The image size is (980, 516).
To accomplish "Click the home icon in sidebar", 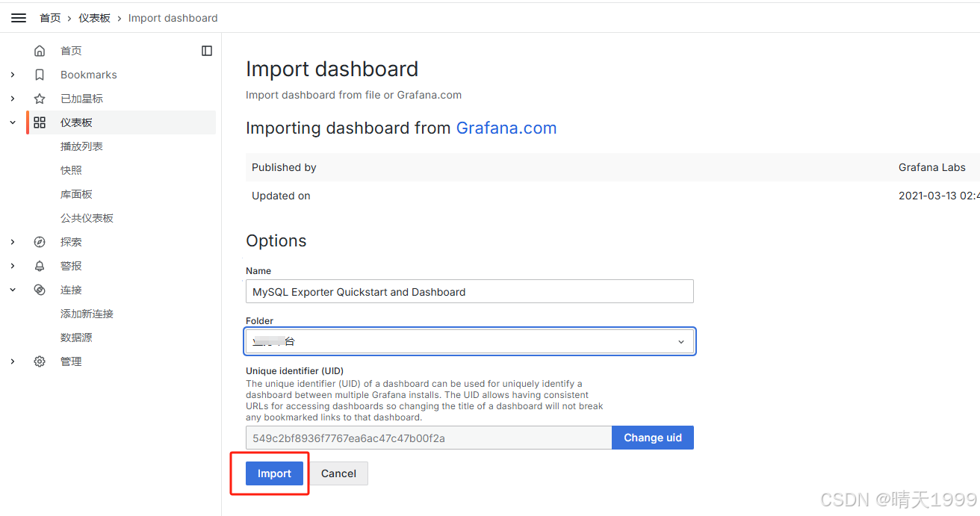I will pyautogui.click(x=40, y=51).
